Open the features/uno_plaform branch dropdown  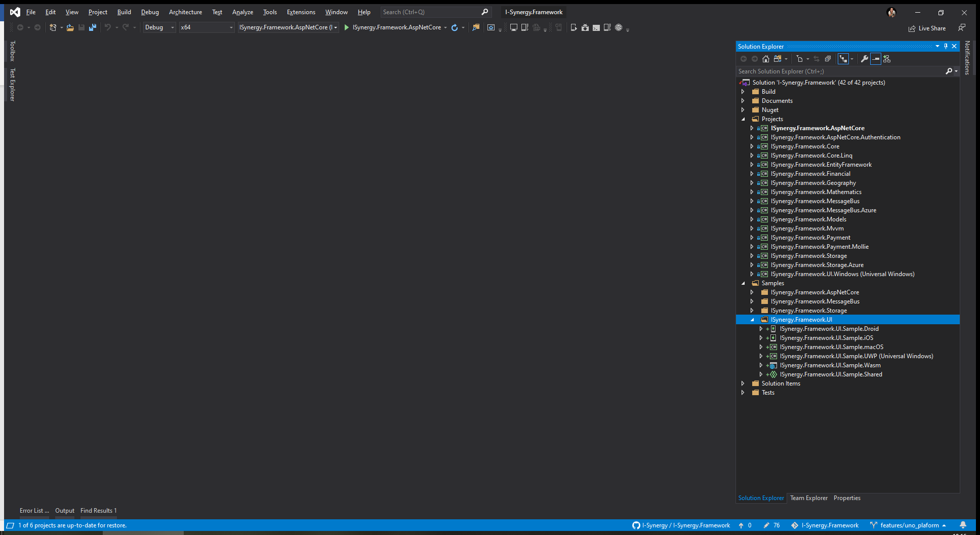pyautogui.click(x=908, y=525)
